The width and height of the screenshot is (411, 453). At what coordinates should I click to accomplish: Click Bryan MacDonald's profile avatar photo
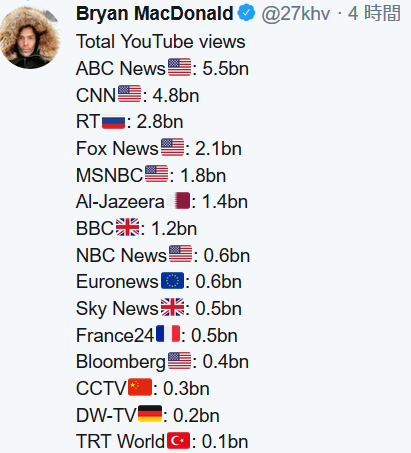[x=30, y=37]
